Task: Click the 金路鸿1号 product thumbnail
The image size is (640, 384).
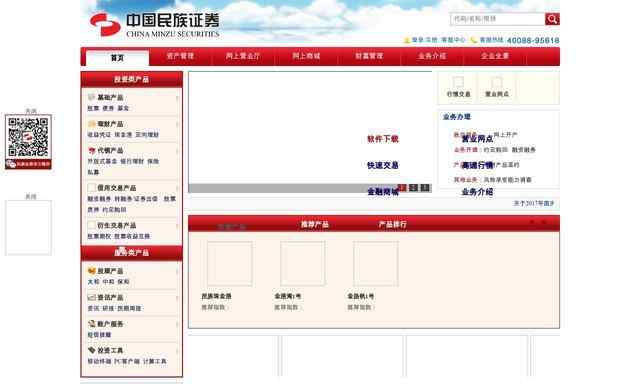Action: (302, 264)
